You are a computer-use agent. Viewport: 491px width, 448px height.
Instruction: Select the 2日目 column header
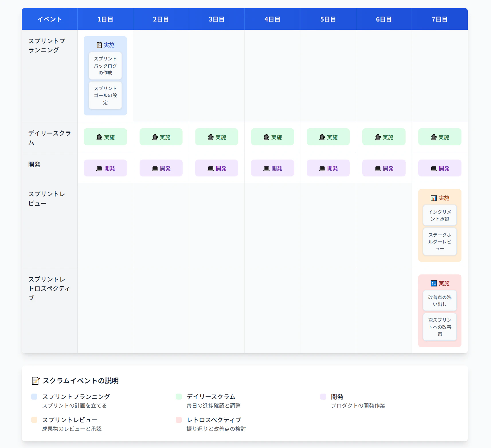(x=161, y=19)
